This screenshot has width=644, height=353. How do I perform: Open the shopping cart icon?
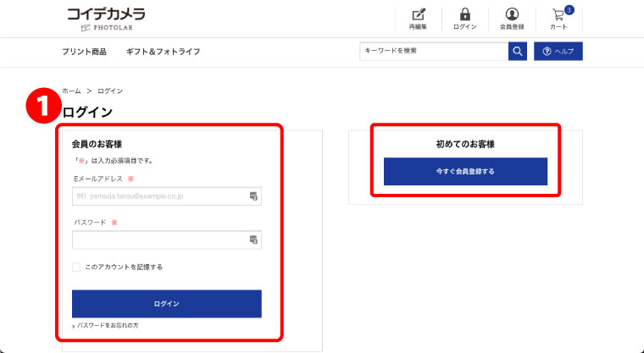[x=558, y=16]
